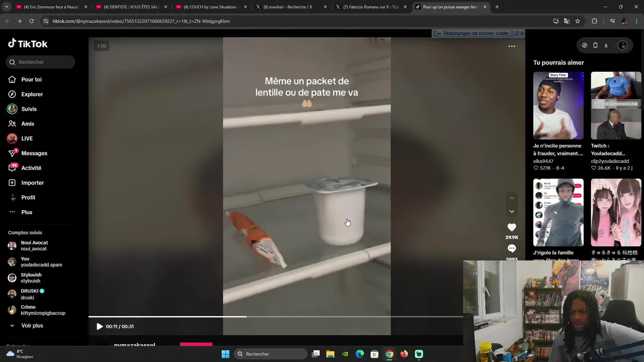This screenshot has height=362, width=644.
Task: Open Messages in the sidebar
Action: click(34, 153)
